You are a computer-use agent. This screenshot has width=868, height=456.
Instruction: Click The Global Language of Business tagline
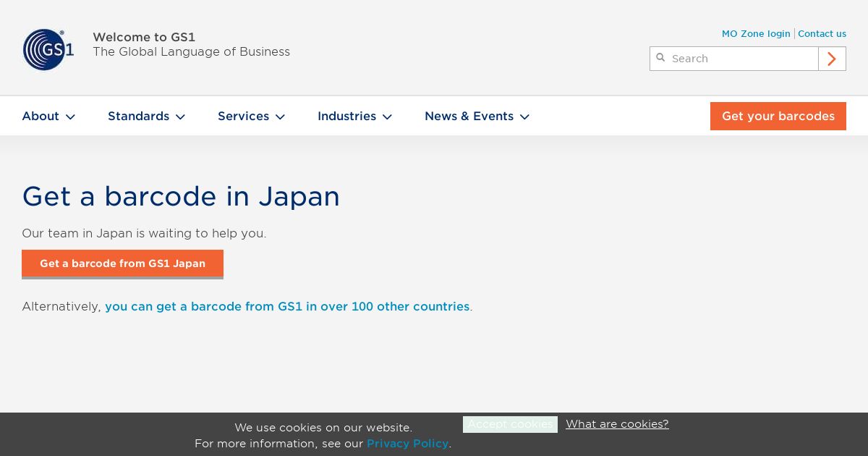pos(191,51)
